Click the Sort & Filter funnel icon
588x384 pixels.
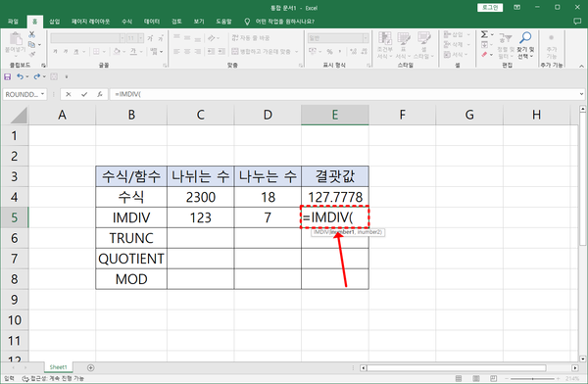(x=505, y=38)
